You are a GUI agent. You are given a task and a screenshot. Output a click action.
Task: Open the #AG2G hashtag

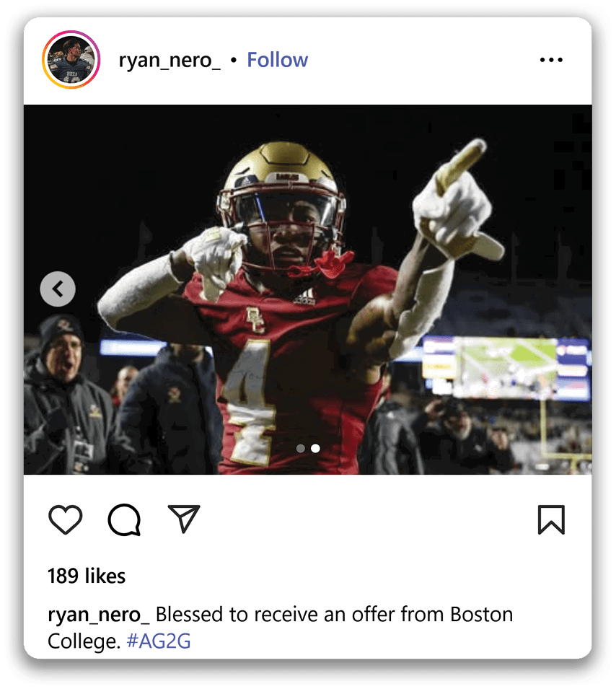point(159,641)
